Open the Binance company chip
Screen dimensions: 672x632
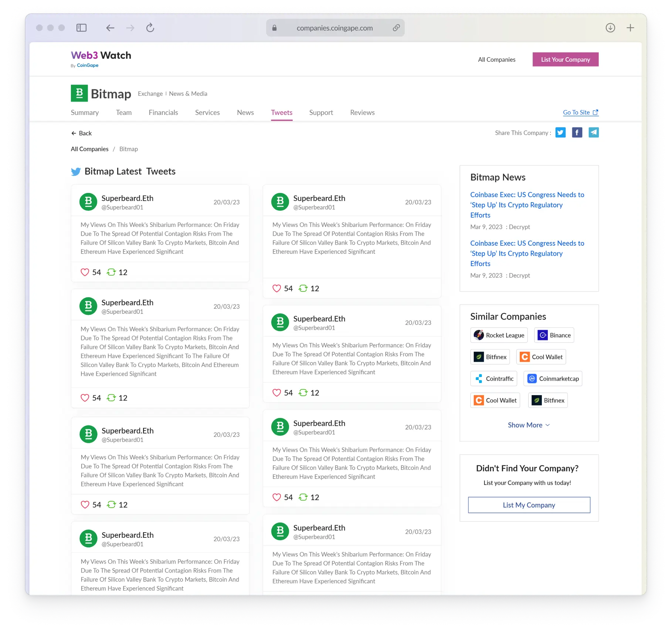pos(554,335)
